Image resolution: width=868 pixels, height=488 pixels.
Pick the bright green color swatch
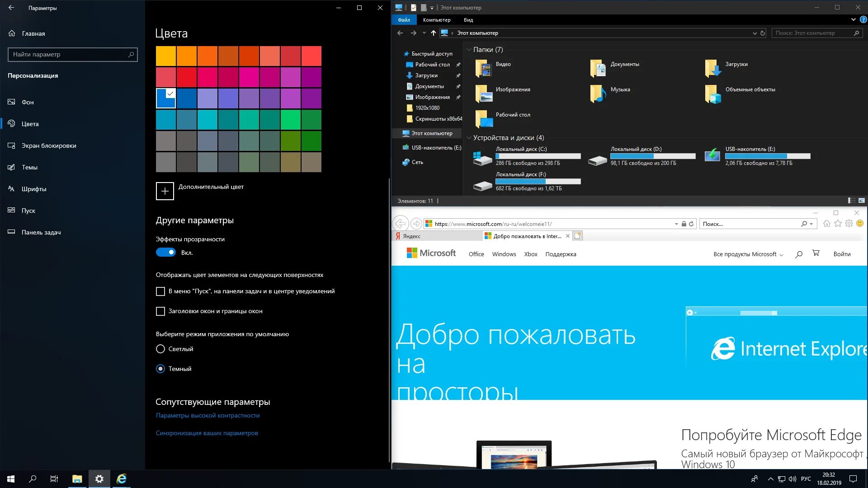(x=290, y=120)
